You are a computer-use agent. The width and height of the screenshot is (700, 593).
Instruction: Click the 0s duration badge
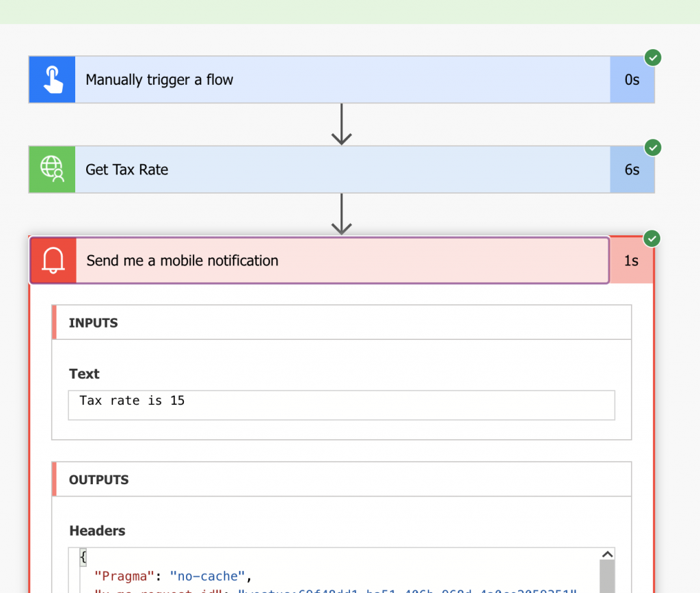tap(632, 79)
